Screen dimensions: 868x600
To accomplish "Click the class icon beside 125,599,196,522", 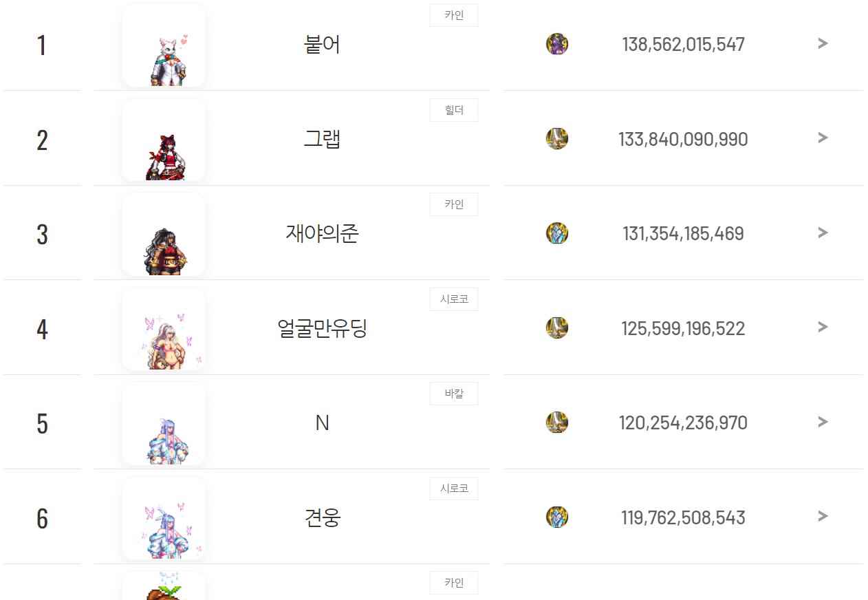I will click(x=557, y=328).
